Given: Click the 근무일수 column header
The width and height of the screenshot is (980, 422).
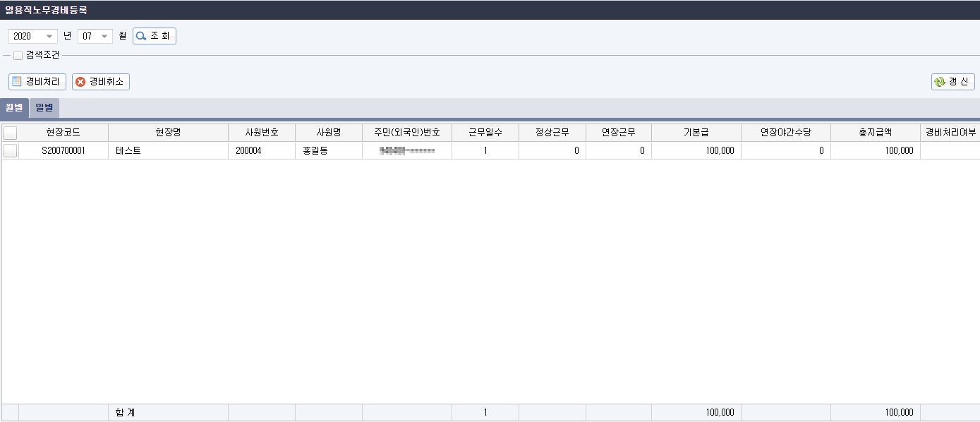Looking at the screenshot, I should tap(485, 133).
